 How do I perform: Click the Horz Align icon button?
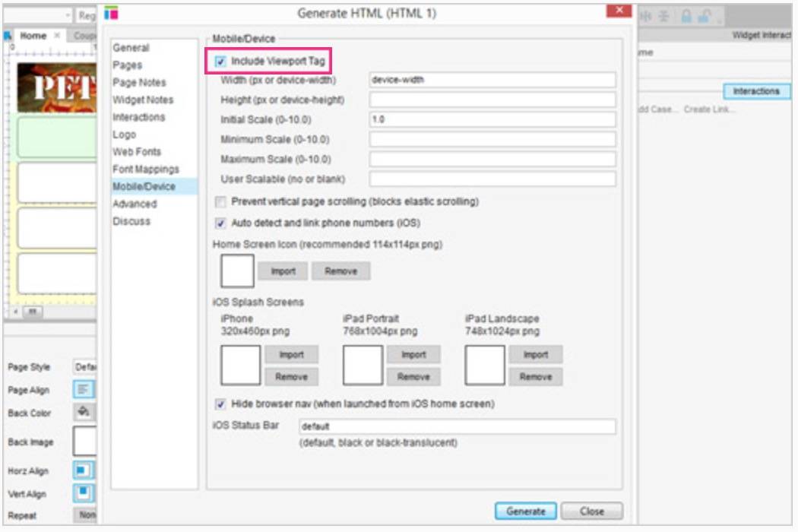pyautogui.click(x=84, y=470)
